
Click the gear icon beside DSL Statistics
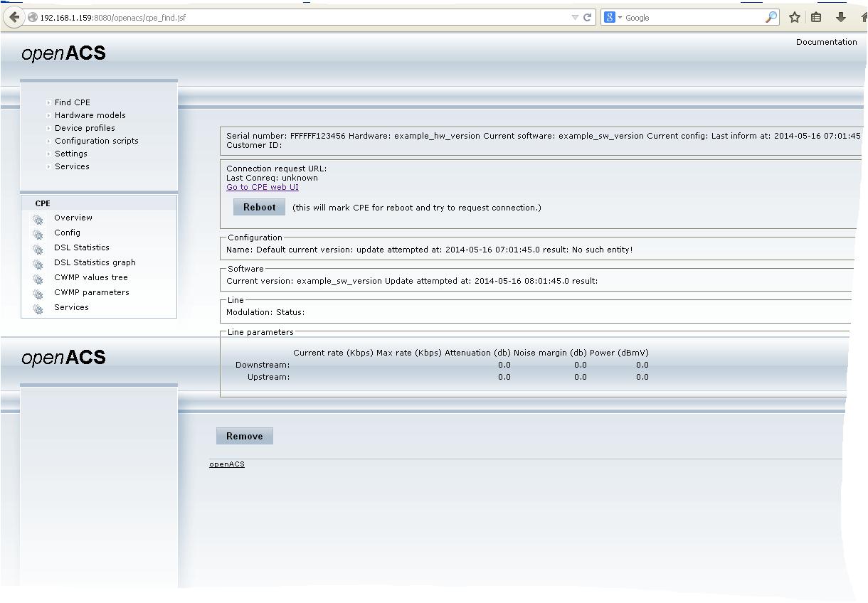(38, 249)
